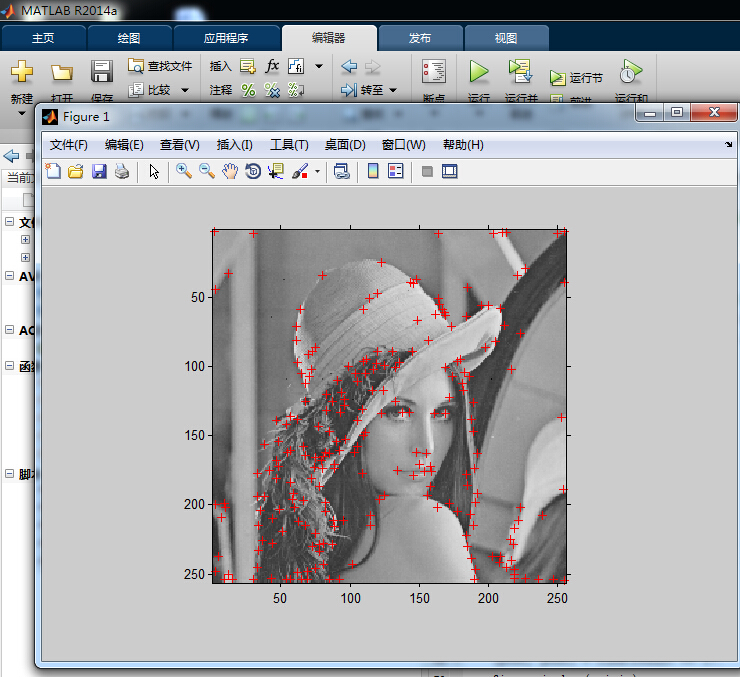Collapse the 脚 tree section
740x677 pixels.
tap(9, 473)
